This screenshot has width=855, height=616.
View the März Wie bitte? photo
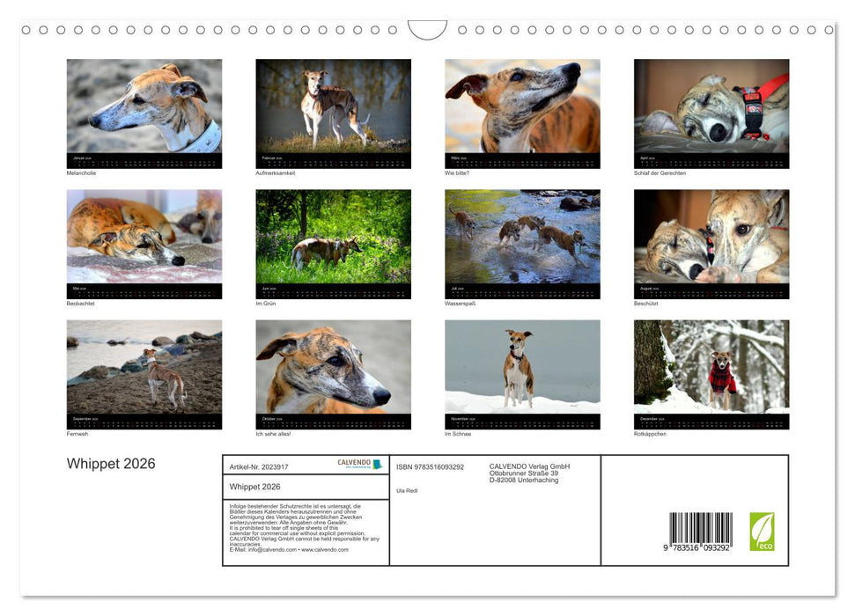coord(524,110)
